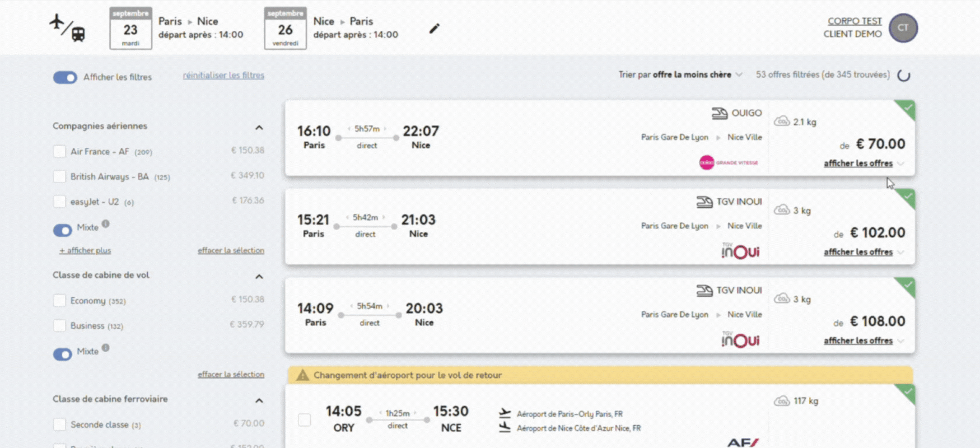Viewport: 980px width, 448px height.
Task: Click the CO2 cloud icon on OUIGO offer
Action: 782,122
